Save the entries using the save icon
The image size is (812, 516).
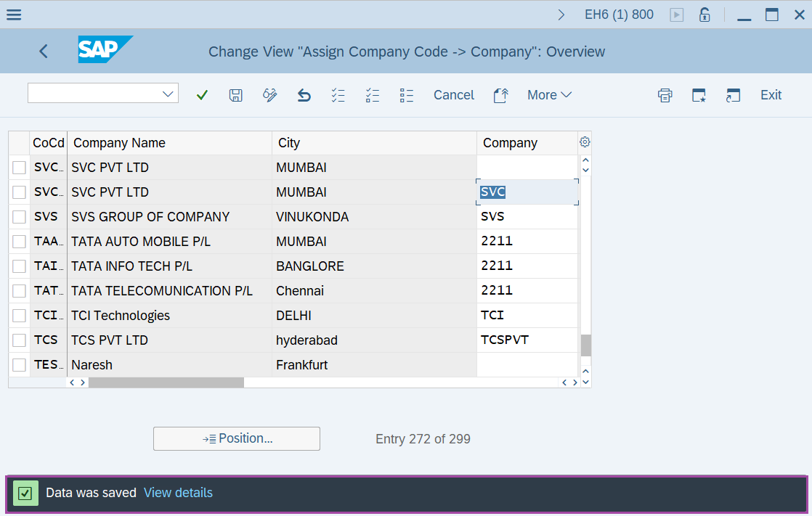[235, 94]
